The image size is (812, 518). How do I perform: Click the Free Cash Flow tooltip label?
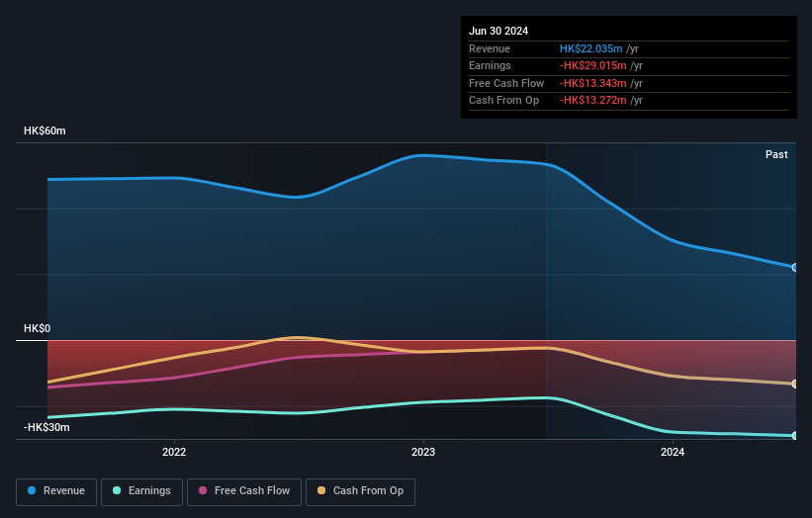click(x=506, y=83)
